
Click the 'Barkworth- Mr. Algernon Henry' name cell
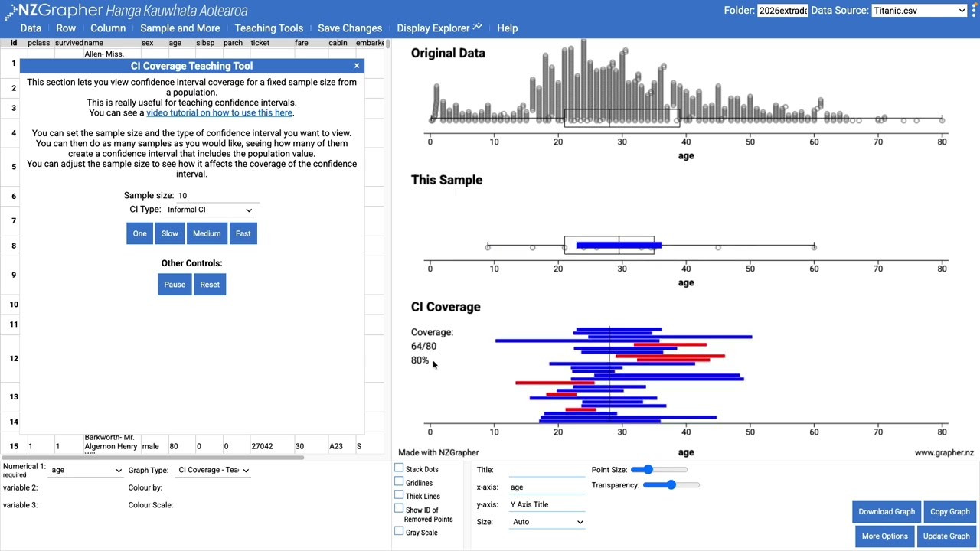click(x=111, y=445)
